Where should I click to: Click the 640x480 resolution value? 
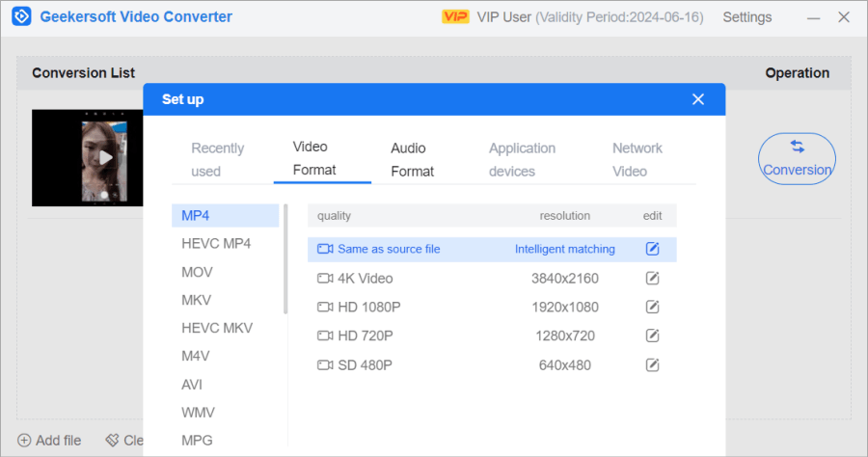564,365
